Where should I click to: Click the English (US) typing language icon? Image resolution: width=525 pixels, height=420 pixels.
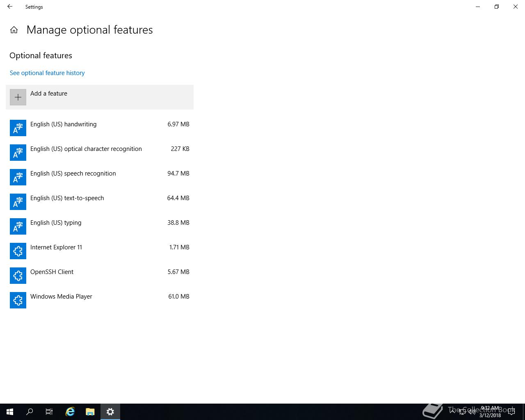tap(18, 226)
